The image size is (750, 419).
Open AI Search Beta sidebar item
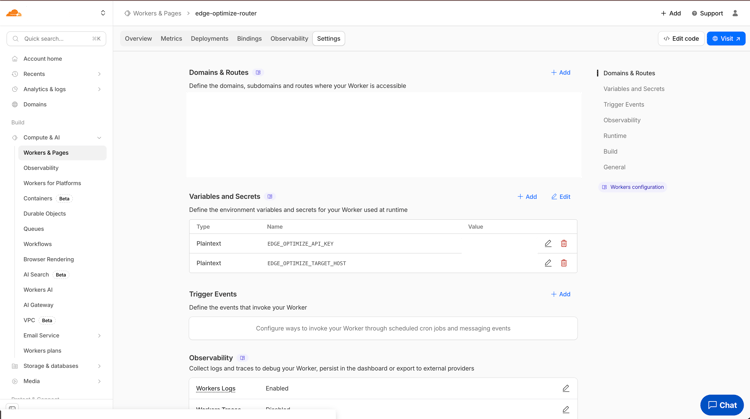[x=45, y=275]
